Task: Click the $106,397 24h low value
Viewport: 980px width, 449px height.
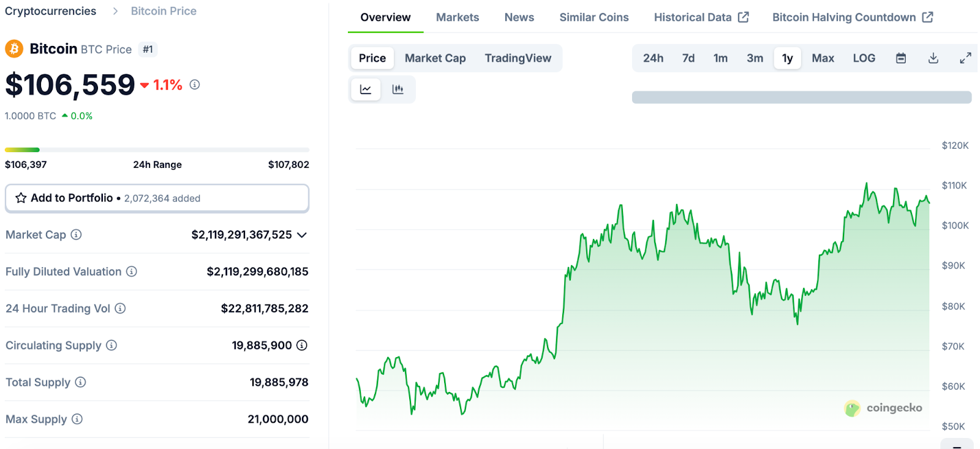Action: tap(26, 164)
